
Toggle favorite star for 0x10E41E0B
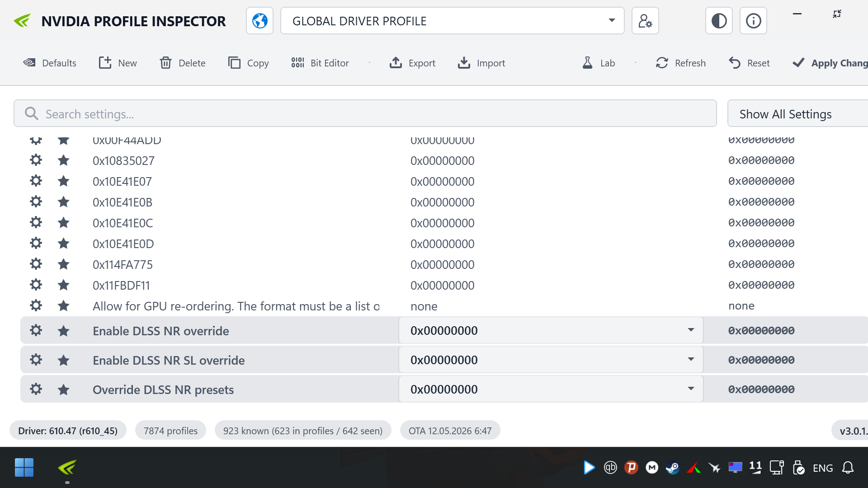[63, 202]
